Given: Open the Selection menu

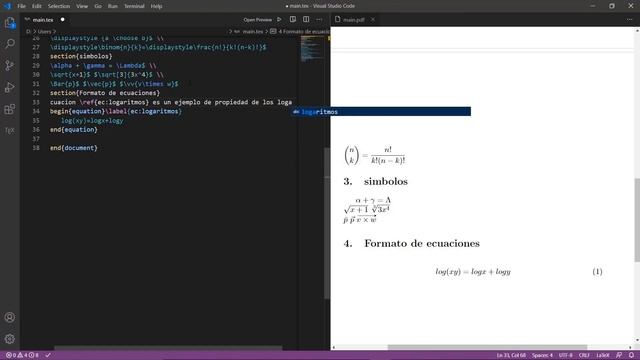Looking at the screenshot, I should 59,6.
